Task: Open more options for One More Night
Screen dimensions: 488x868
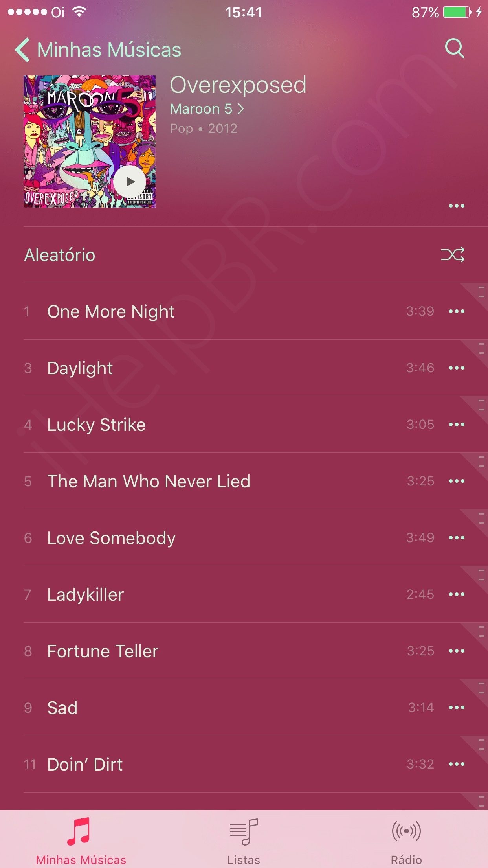Action: [x=457, y=311]
